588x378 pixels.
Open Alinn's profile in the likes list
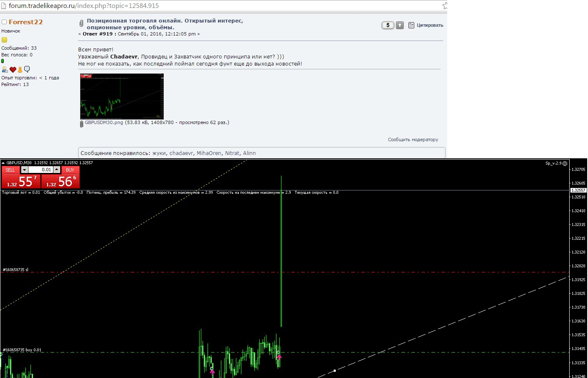click(249, 153)
